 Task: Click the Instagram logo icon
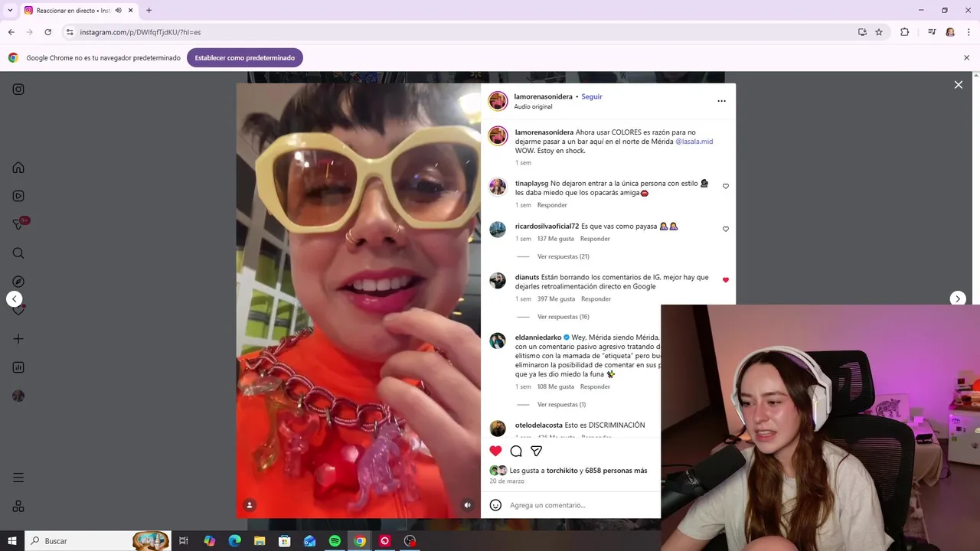coord(18,90)
